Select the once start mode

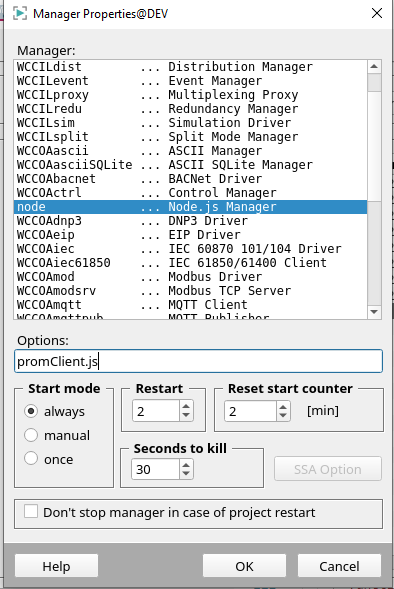coord(31,458)
